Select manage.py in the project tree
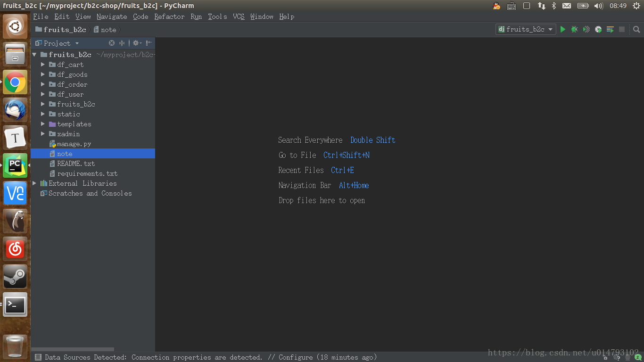 (74, 144)
